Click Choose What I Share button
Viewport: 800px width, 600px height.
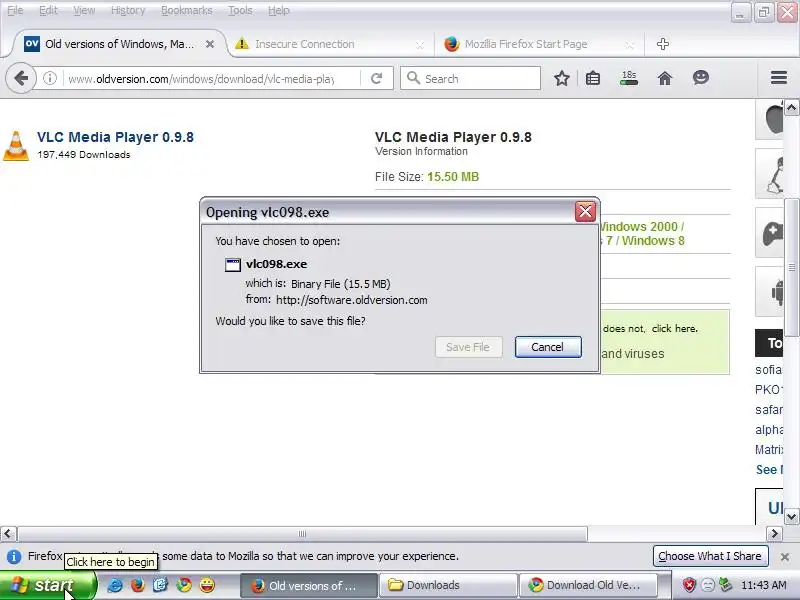(710, 556)
